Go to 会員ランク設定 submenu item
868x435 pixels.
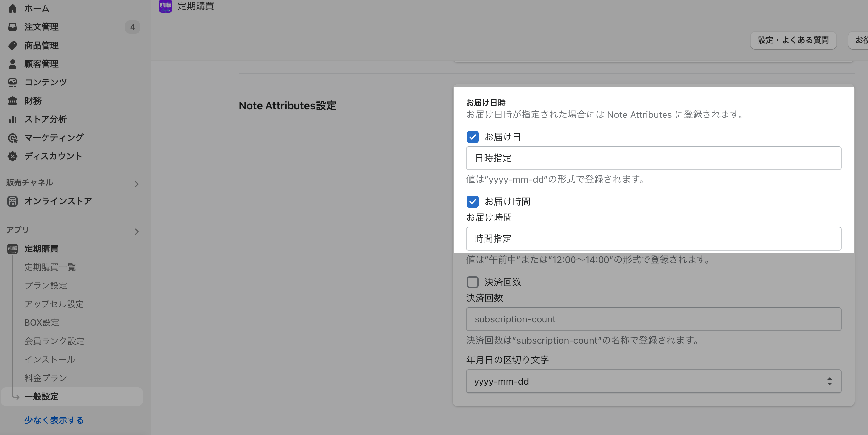[54, 341]
